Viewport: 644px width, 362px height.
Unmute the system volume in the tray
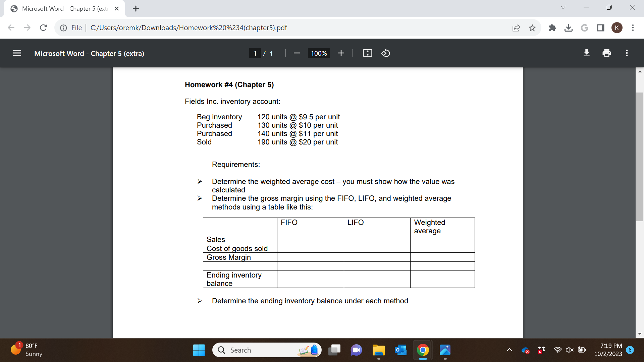pyautogui.click(x=570, y=350)
